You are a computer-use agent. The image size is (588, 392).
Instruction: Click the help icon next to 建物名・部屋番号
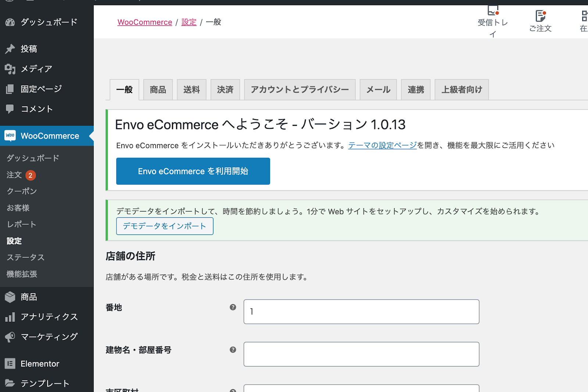(233, 350)
